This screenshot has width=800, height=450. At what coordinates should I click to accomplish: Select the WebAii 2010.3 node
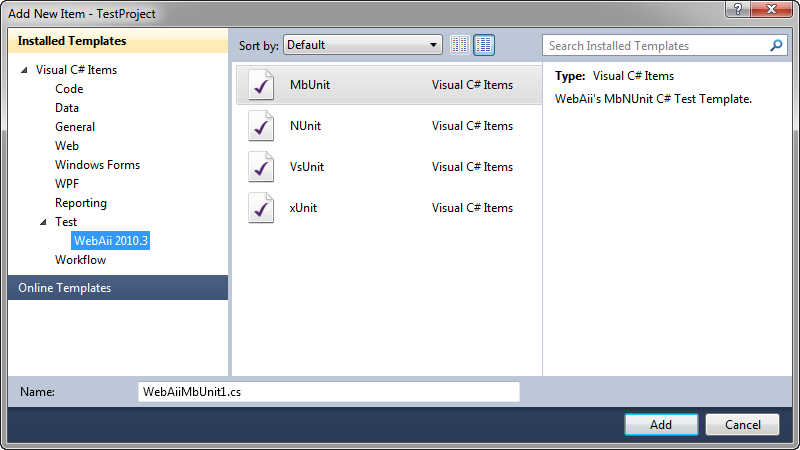(111, 241)
